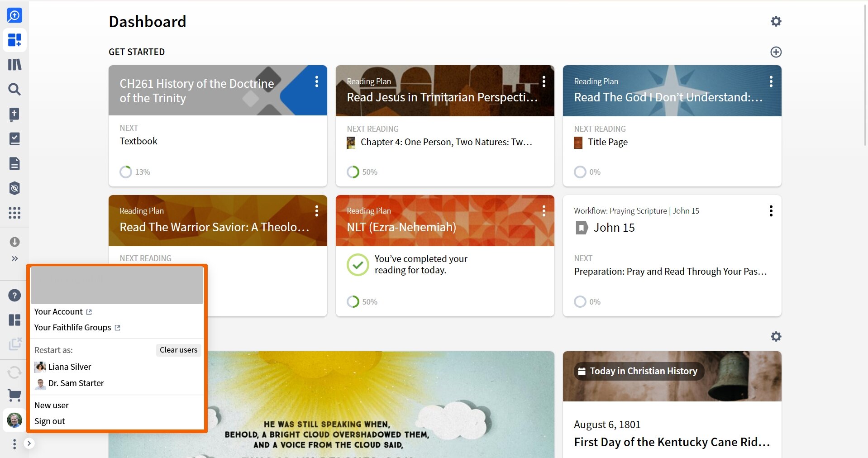This screenshot has height=458, width=868.
Task: Open the Today in Christian History label
Action: coord(639,371)
